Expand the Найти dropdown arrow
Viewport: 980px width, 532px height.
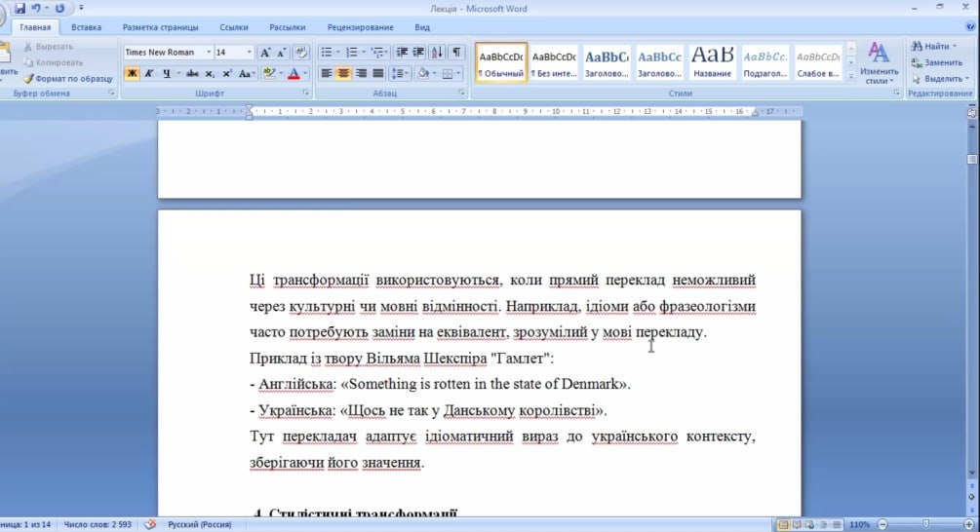(955, 46)
